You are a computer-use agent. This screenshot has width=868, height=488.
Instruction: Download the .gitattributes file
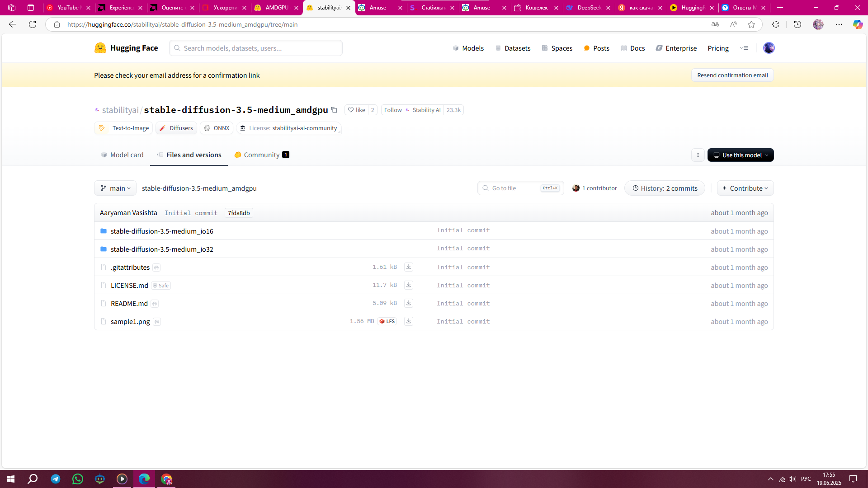[x=408, y=267]
